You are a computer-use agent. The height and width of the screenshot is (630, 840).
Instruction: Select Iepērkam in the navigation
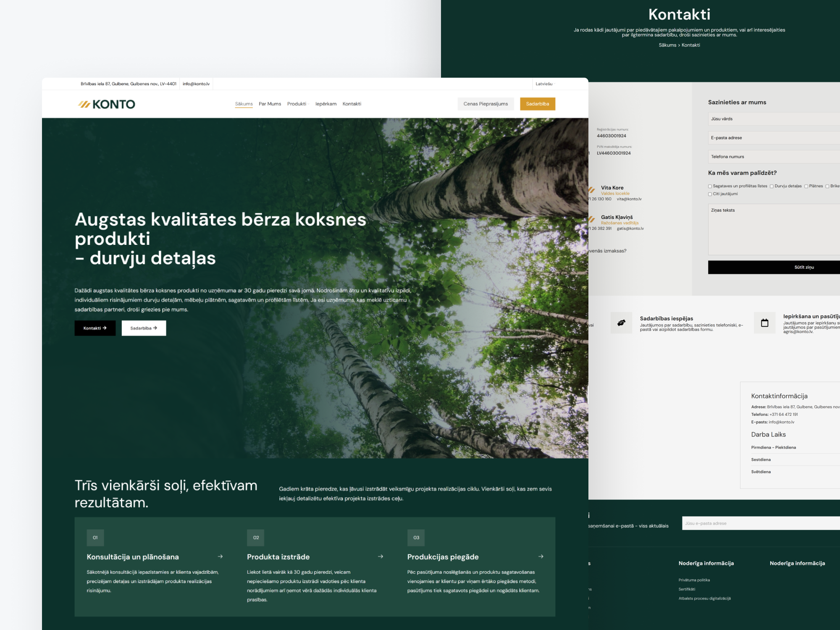[x=326, y=104]
